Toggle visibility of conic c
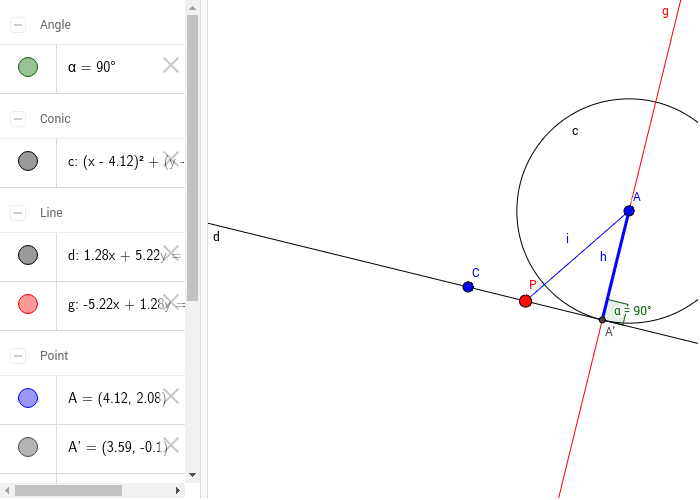Viewport: 700px width, 500px height. tap(28, 161)
